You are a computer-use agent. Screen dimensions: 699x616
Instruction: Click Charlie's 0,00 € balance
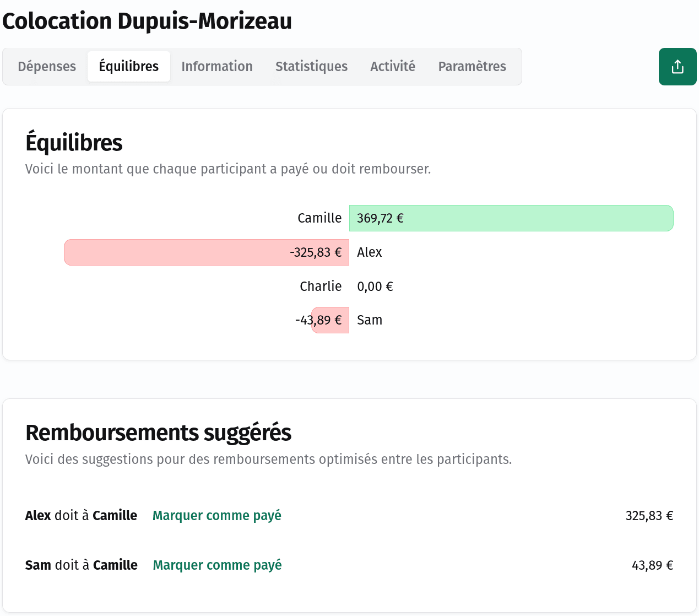(375, 287)
